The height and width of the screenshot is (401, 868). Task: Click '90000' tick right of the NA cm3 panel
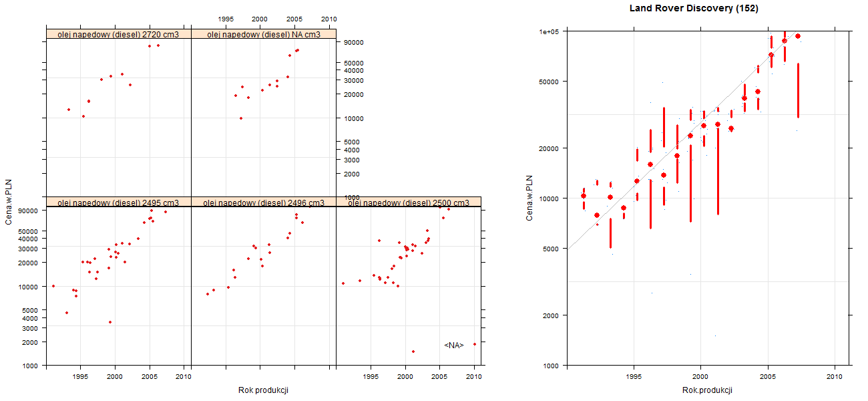click(354, 42)
